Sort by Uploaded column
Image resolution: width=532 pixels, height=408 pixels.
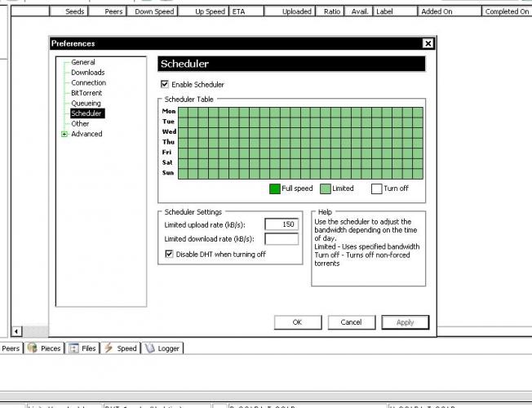[x=290, y=11]
